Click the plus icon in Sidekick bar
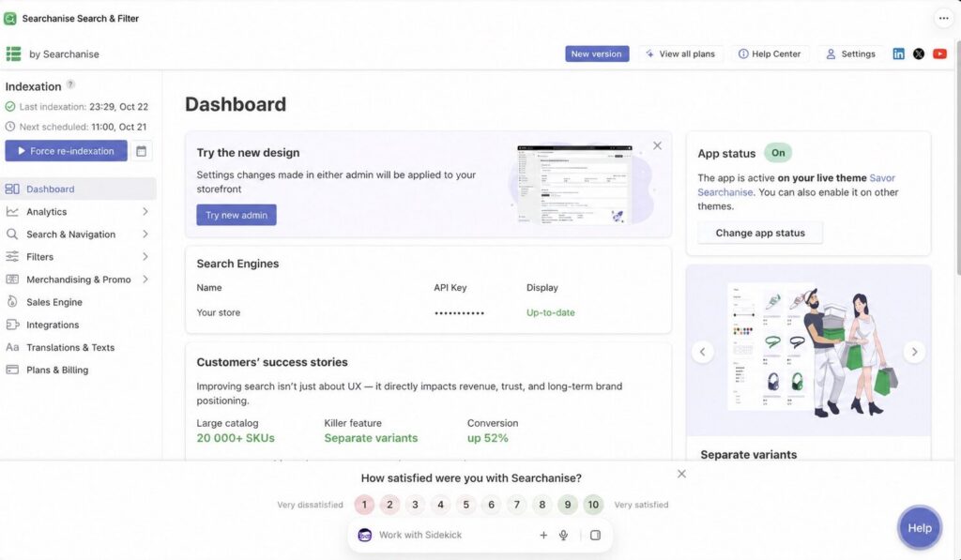961x560 pixels. [x=543, y=535]
